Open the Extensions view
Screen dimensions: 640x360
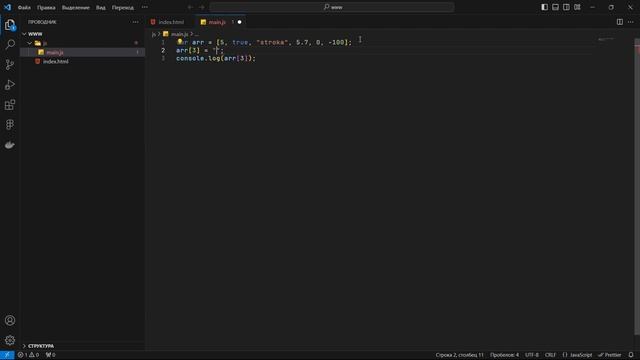tap(10, 105)
